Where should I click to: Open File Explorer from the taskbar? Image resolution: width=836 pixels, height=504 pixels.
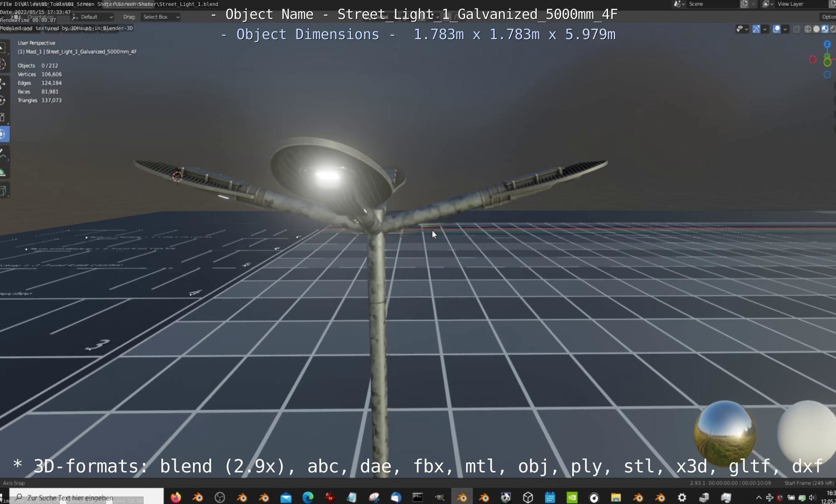click(616, 497)
